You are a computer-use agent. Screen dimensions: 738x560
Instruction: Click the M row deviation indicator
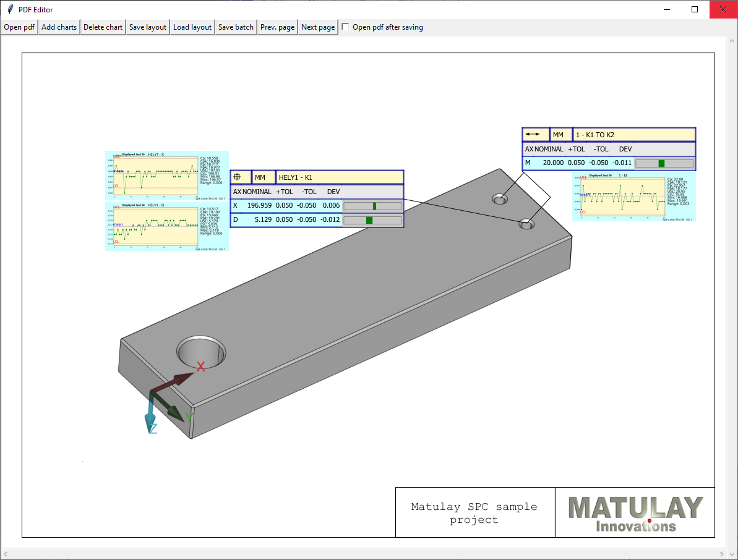664,164
